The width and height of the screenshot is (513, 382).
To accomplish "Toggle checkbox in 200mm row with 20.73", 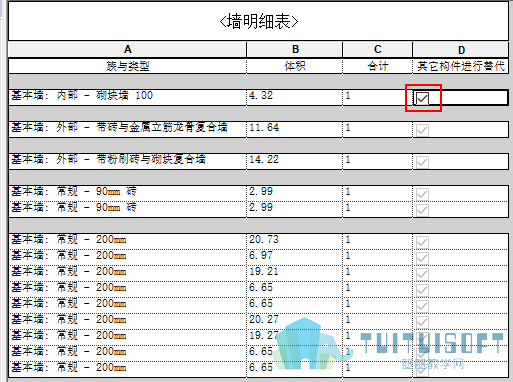I will coord(422,242).
